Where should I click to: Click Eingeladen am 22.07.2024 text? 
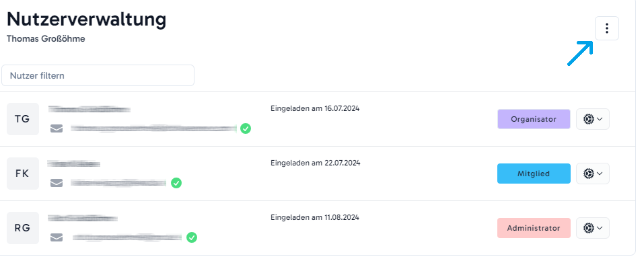tap(315, 163)
